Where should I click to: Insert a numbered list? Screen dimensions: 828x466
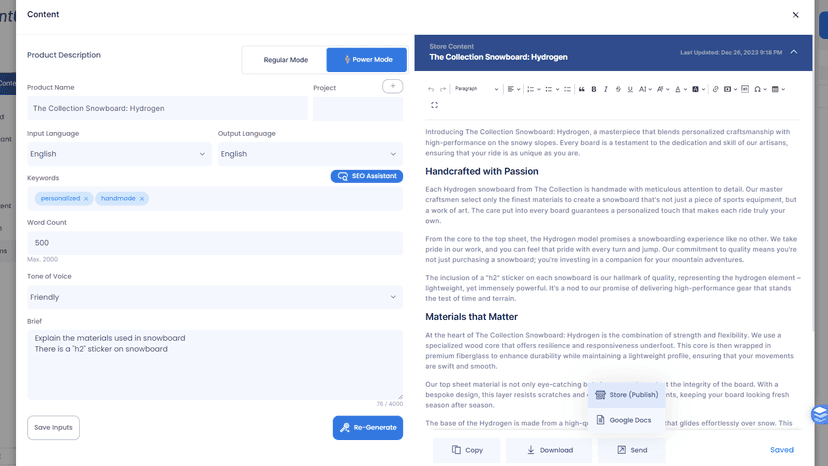[x=533, y=89]
